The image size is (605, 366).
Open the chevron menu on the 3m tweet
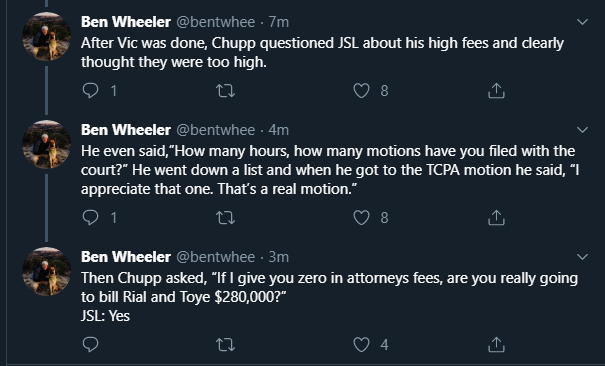582,256
